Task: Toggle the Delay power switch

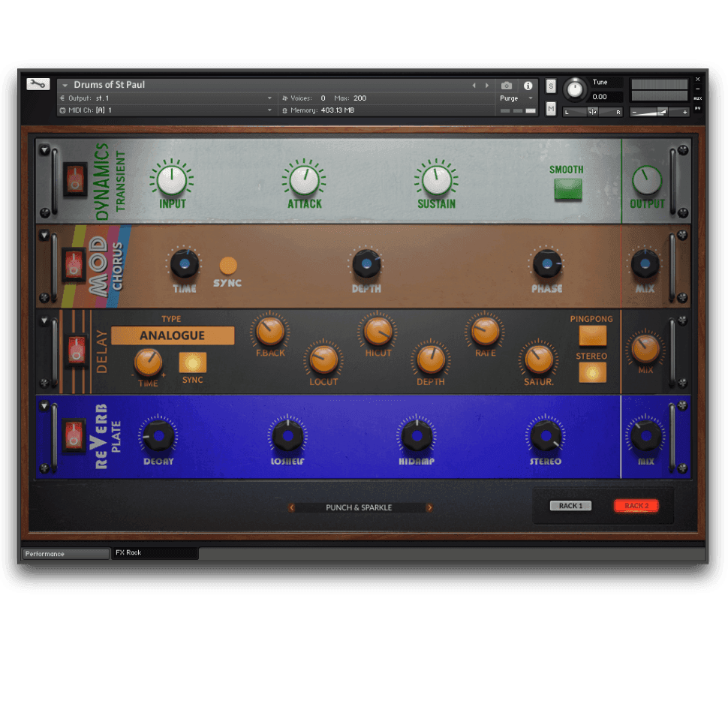Action: tap(77, 350)
